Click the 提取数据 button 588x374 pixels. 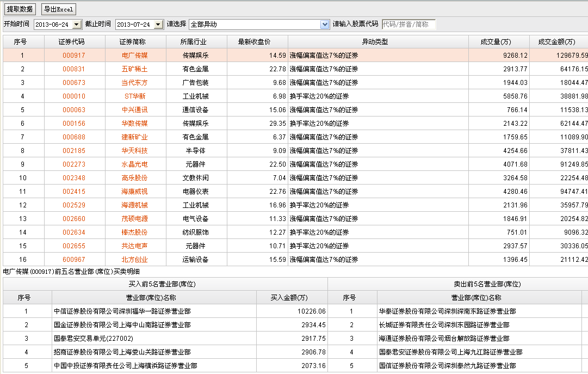[20, 9]
